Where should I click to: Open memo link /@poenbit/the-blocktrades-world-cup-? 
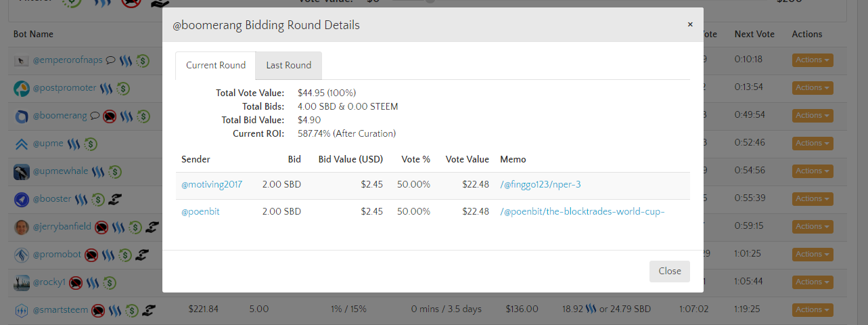click(x=583, y=211)
